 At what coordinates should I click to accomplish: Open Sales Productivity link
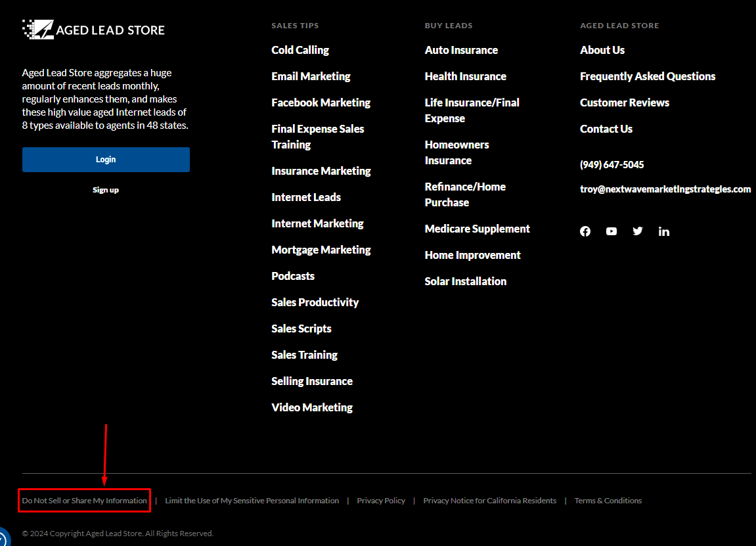pyautogui.click(x=315, y=302)
